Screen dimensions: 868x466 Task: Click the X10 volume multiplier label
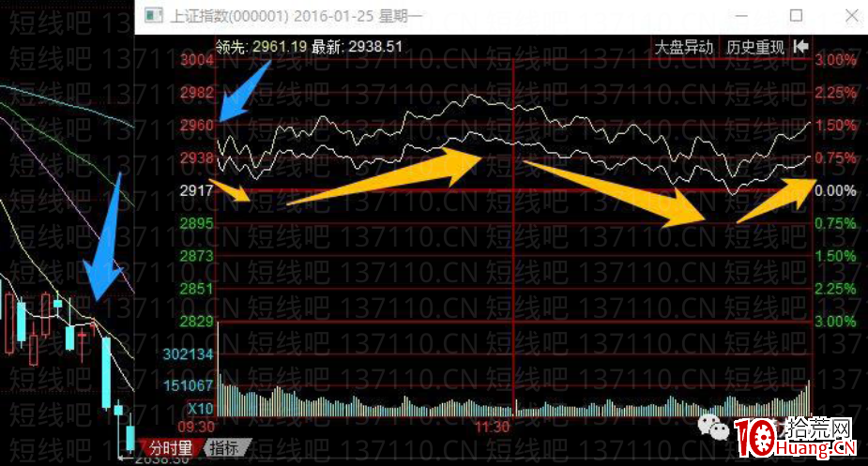coord(201,409)
